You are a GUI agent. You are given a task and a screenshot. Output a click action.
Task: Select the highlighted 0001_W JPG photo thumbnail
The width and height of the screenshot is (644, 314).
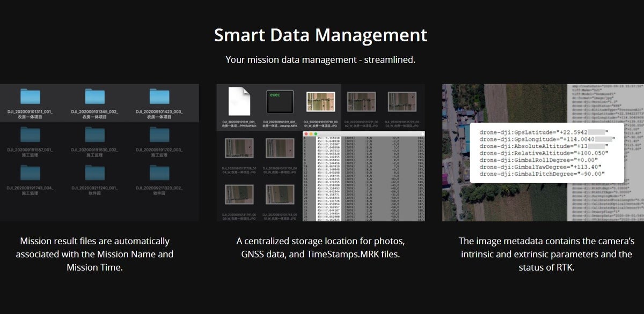[x=320, y=102]
